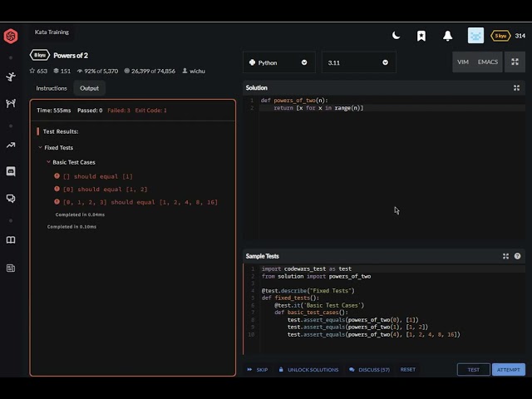This screenshot has height=399, width=532.
Task: Open the discussions bubbles sidebar icon
Action: (11, 199)
